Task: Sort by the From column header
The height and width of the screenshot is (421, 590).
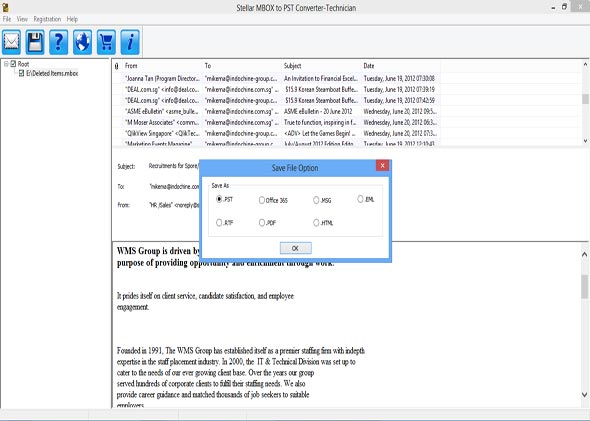Action: click(x=162, y=66)
